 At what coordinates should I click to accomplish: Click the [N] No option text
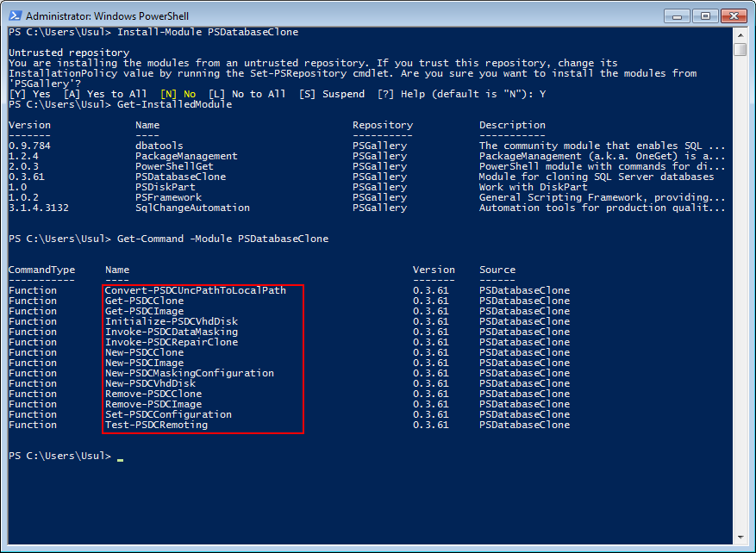click(178, 94)
